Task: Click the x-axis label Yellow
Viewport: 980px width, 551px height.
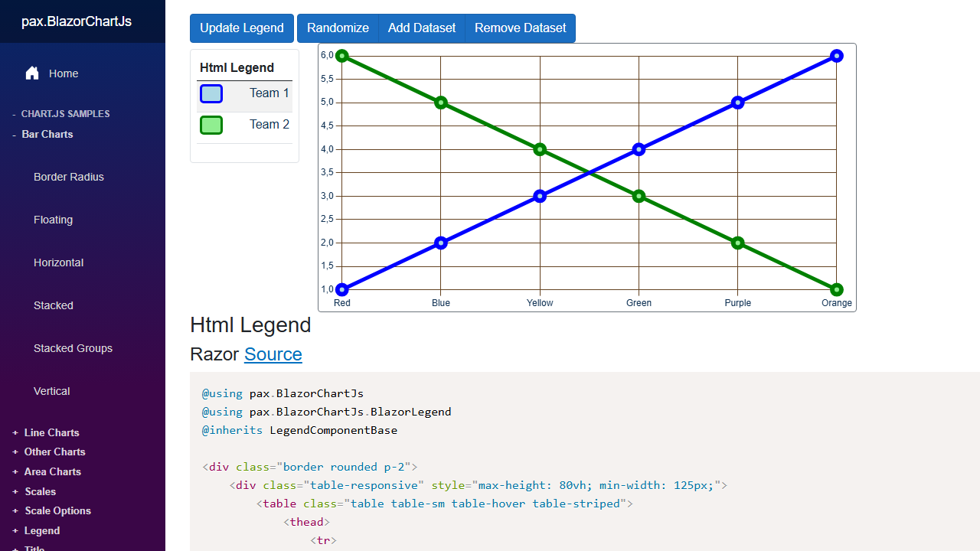Action: [540, 303]
